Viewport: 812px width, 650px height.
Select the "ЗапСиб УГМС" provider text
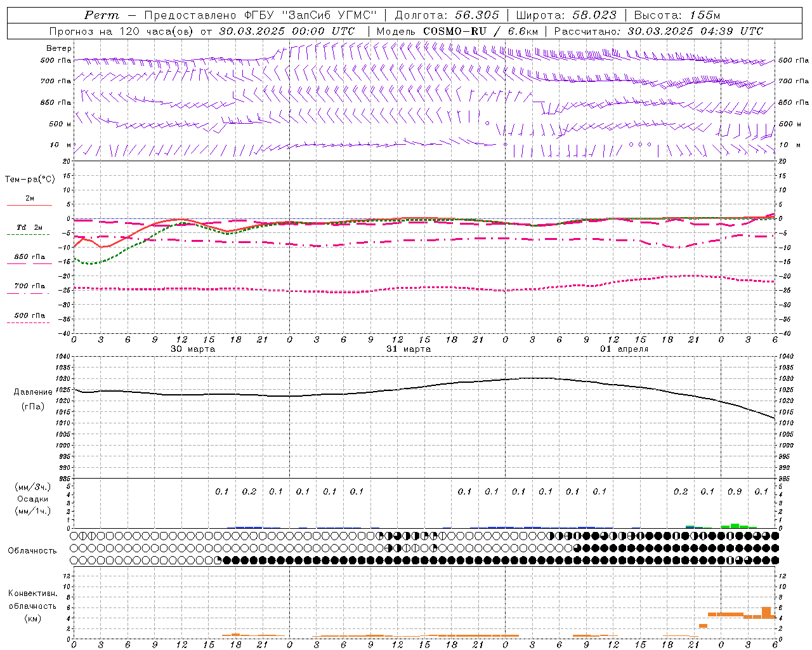329,15
